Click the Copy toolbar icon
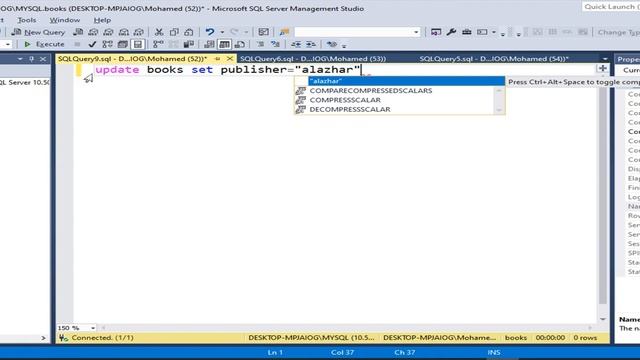 [x=174, y=32]
